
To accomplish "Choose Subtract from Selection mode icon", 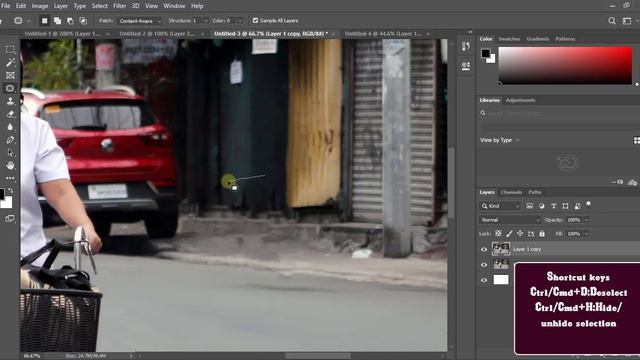I will tap(70, 20).
